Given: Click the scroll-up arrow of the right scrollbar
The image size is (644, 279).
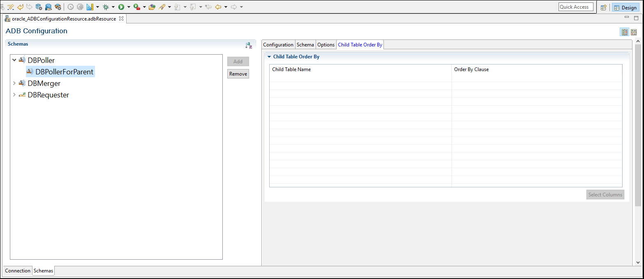Looking at the screenshot, I should [638, 42].
